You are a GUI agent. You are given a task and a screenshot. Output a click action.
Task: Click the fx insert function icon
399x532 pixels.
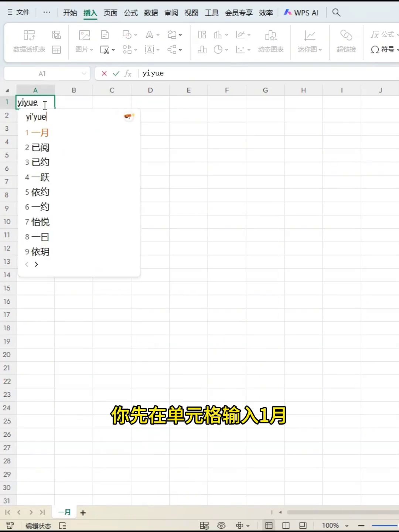(128, 74)
